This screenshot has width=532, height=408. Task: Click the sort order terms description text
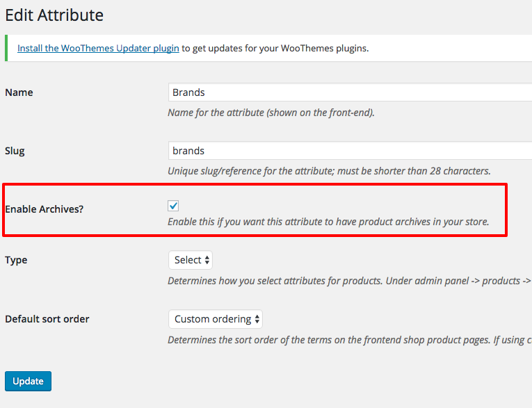pyautogui.click(x=350, y=340)
